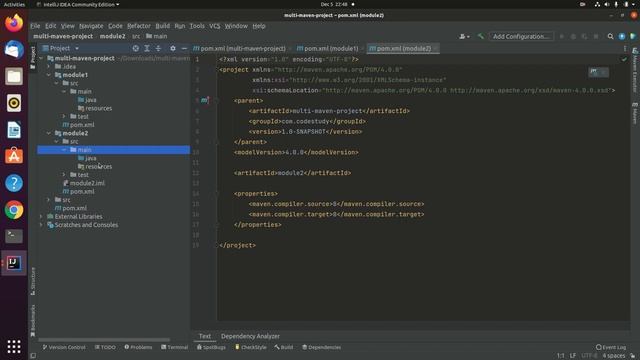Open the VCS menu

[x=214, y=26]
